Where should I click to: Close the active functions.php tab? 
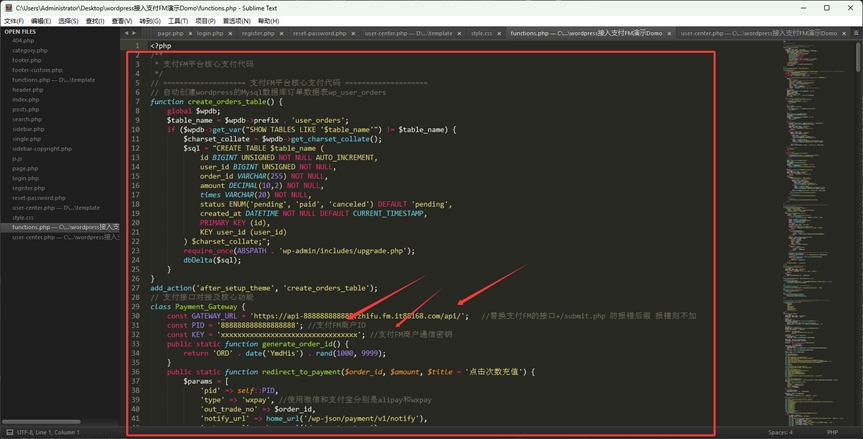669,34
